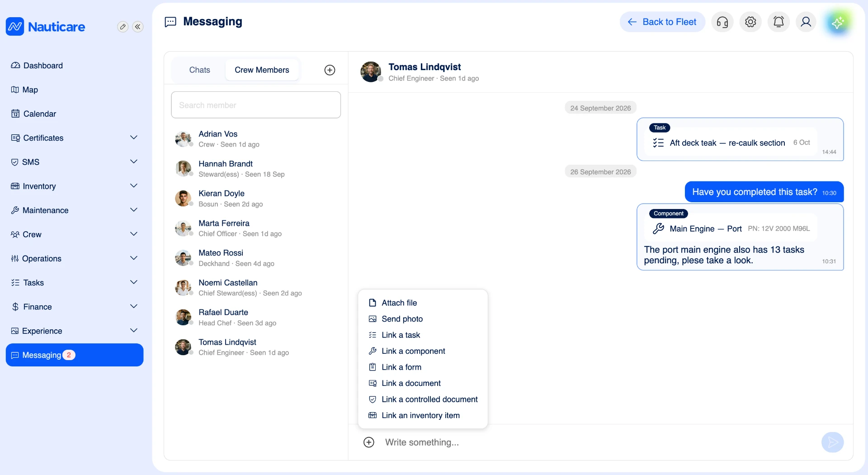Focus the Write something message box
The height and width of the screenshot is (475, 868).
coord(599,442)
